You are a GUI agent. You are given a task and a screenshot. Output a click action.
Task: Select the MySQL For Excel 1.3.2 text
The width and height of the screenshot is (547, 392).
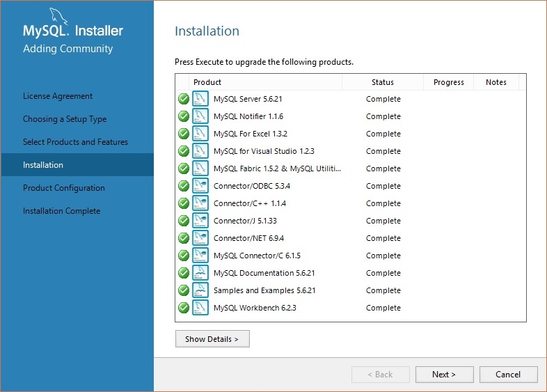(x=251, y=134)
